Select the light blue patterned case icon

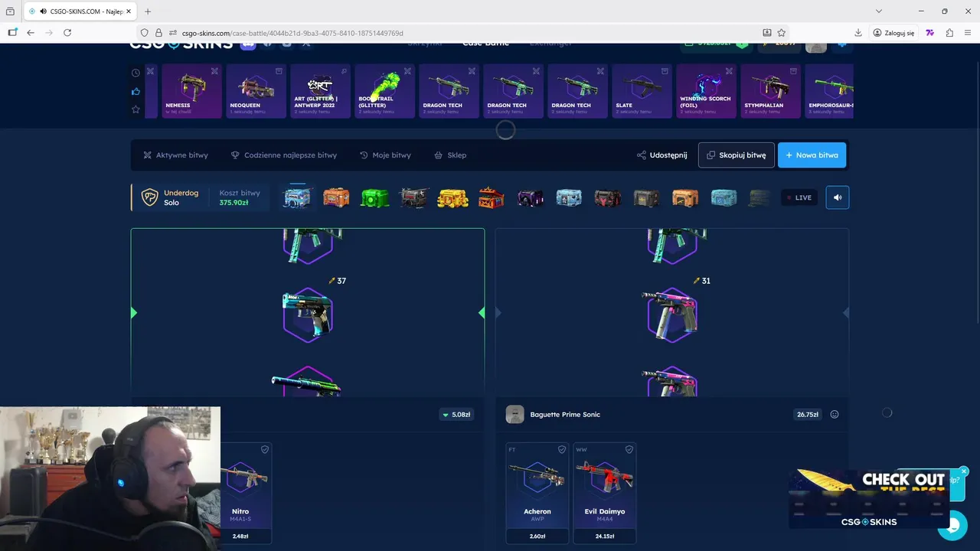click(569, 197)
